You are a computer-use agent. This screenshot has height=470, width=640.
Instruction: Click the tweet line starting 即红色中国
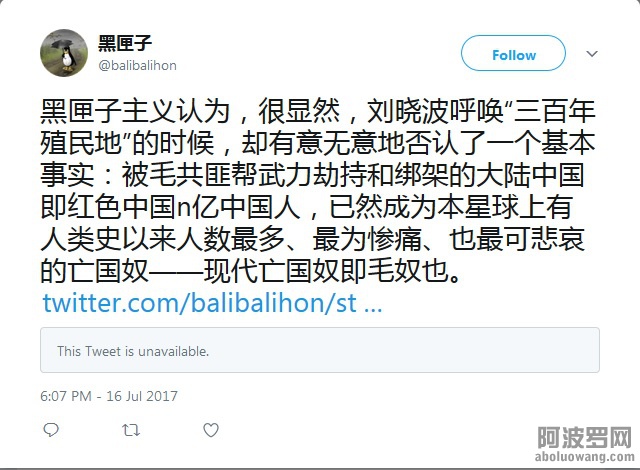coord(306,207)
